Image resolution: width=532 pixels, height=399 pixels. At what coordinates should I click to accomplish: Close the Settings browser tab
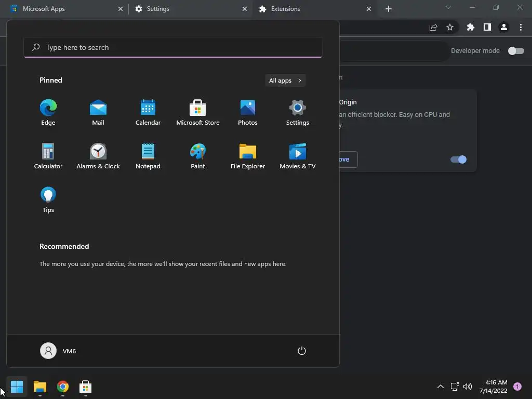click(x=245, y=9)
